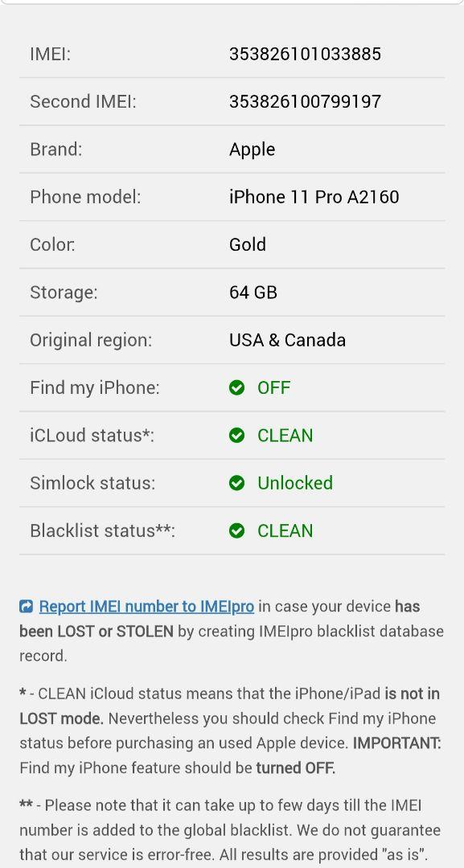464x868 pixels.
Task: Select the Second IMEI value 353826100799197
Action: [305, 102]
